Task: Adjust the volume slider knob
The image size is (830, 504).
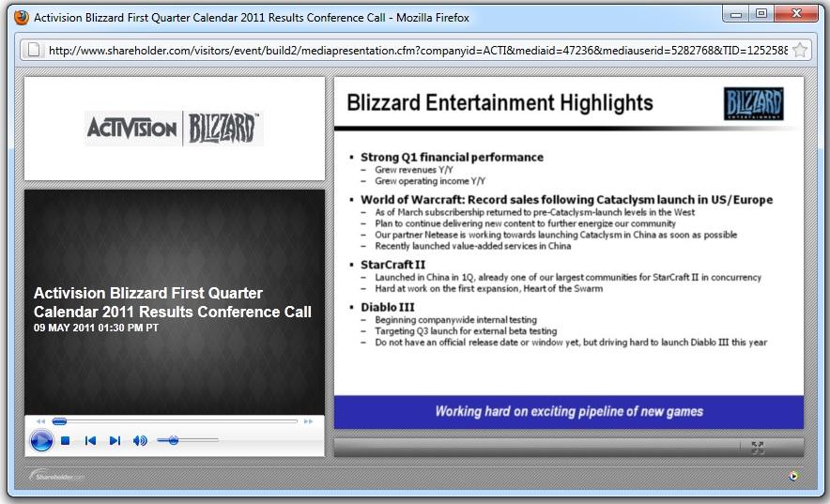Action: (173, 440)
